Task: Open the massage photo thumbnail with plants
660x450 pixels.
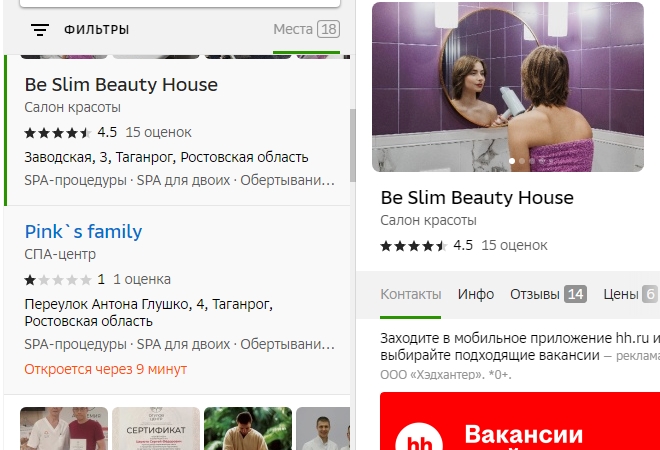Action: 248,429
